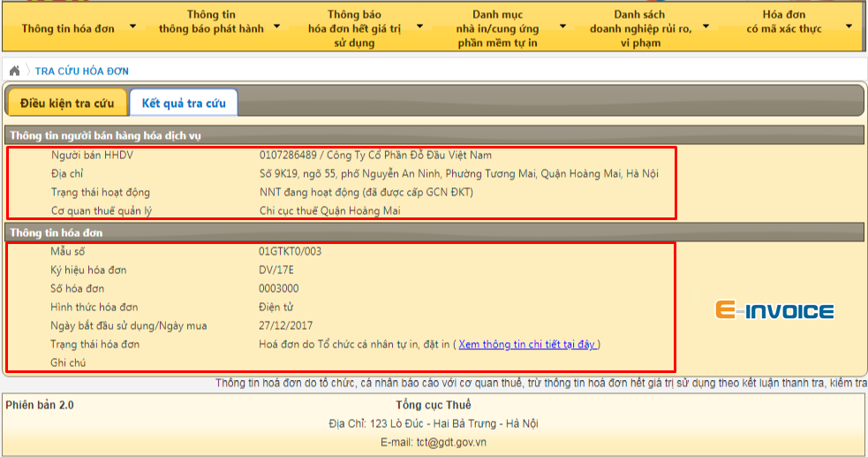The height and width of the screenshot is (457, 868).
Task: Click the date value 27/12/2017
Action: tap(285, 325)
